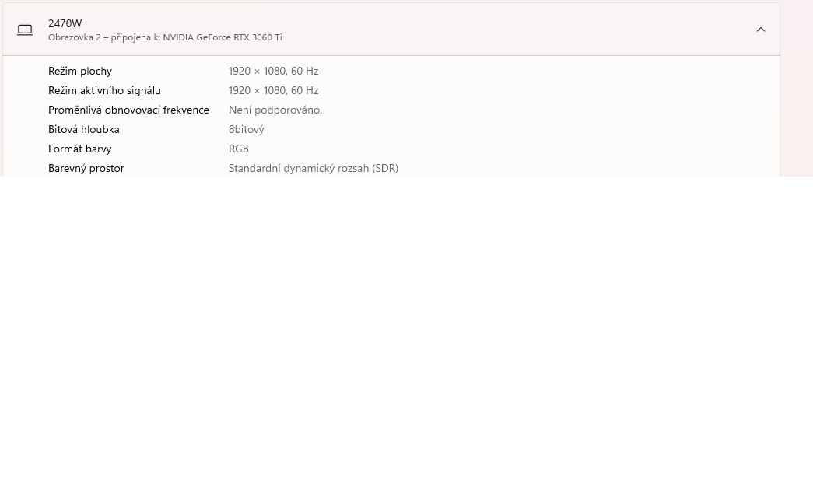Collapse the 2470W display details section

[760, 30]
